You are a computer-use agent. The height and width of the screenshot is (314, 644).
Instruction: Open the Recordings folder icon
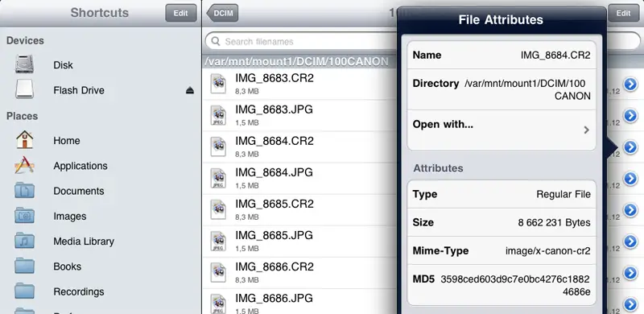click(x=25, y=291)
